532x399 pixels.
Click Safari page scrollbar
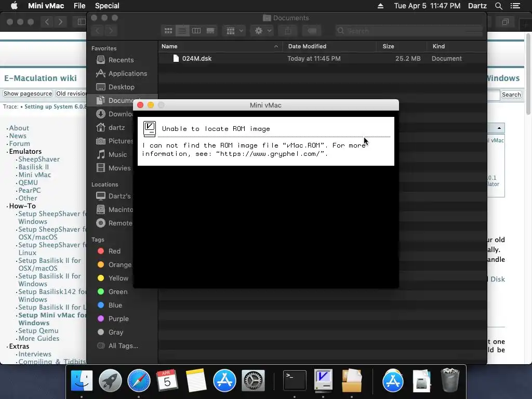pos(528,75)
